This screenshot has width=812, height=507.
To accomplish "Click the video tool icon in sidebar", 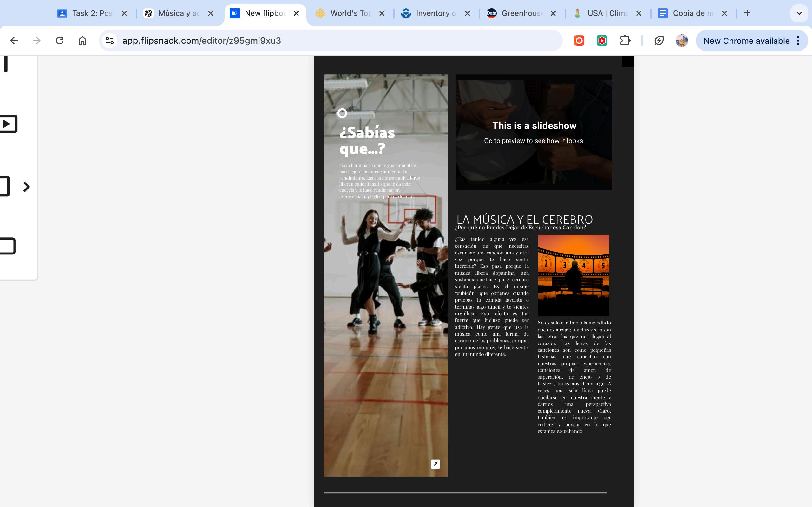I will click(x=7, y=124).
